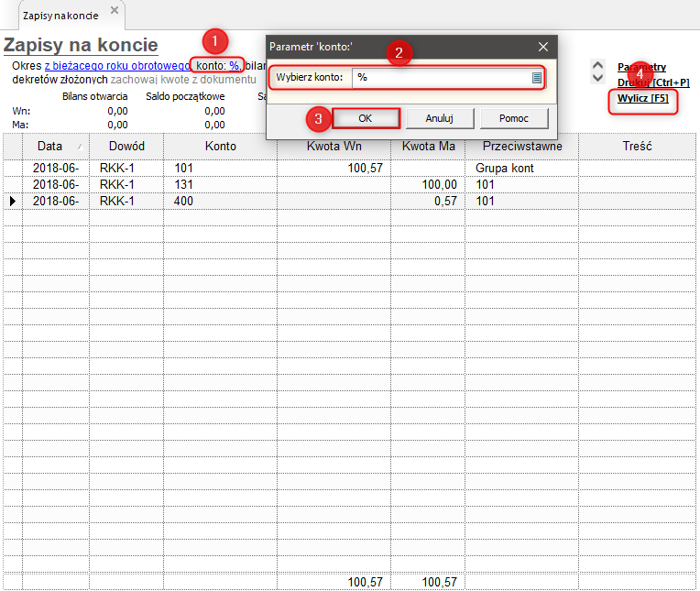Click the Treść column header
Viewport: 700px width, 591px height.
coord(637,146)
